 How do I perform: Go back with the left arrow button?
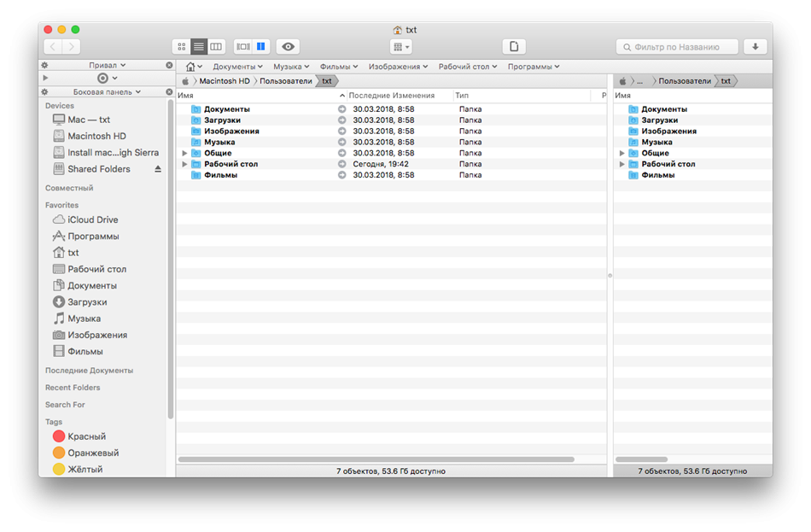(x=53, y=47)
